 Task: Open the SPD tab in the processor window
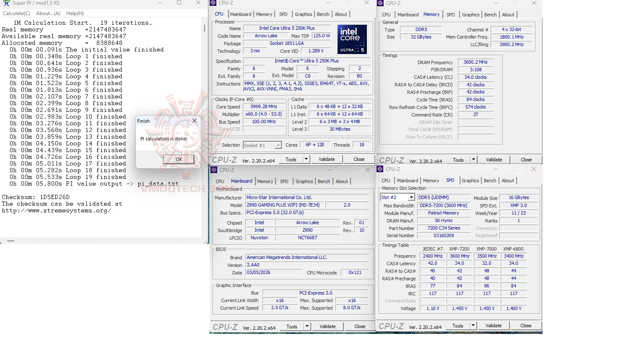pyautogui.click(x=283, y=14)
